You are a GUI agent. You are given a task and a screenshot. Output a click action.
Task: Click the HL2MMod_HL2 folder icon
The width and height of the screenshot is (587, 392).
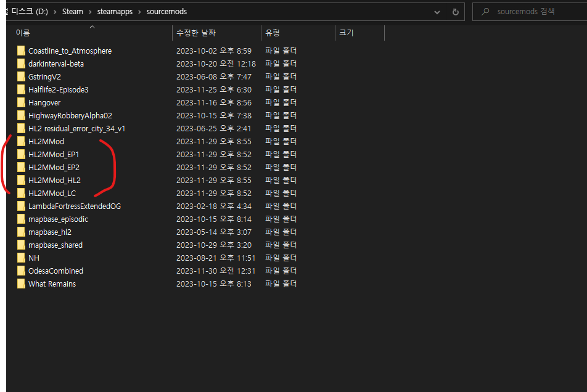coord(21,181)
